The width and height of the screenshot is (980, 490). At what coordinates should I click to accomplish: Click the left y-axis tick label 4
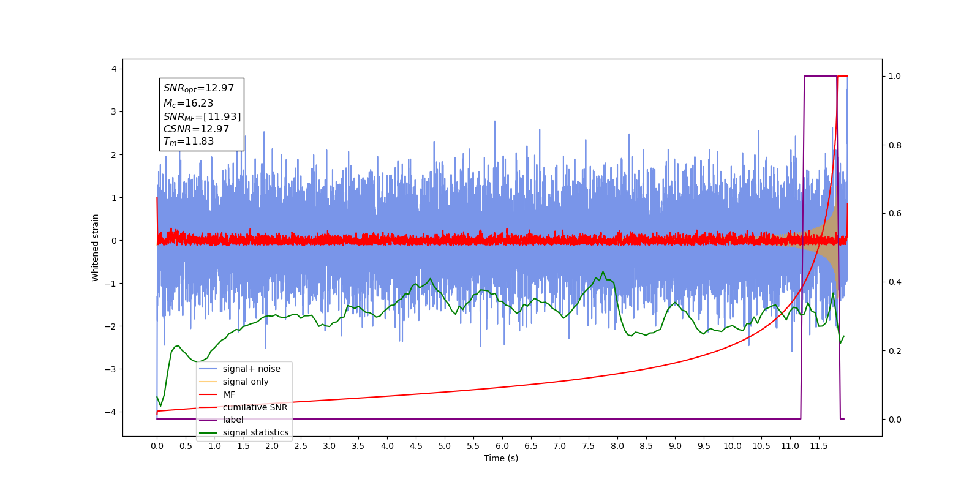114,69
